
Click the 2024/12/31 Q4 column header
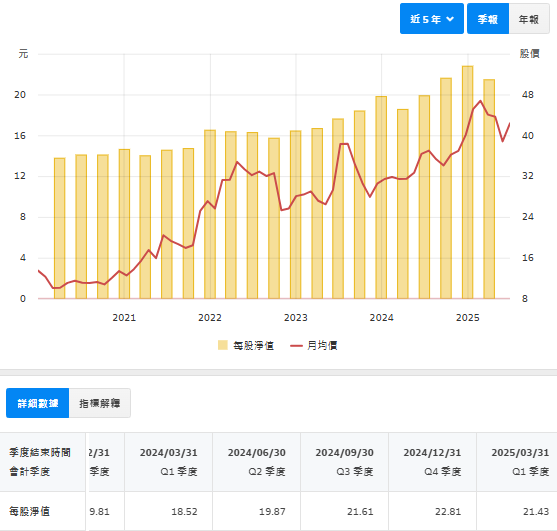coord(432,462)
